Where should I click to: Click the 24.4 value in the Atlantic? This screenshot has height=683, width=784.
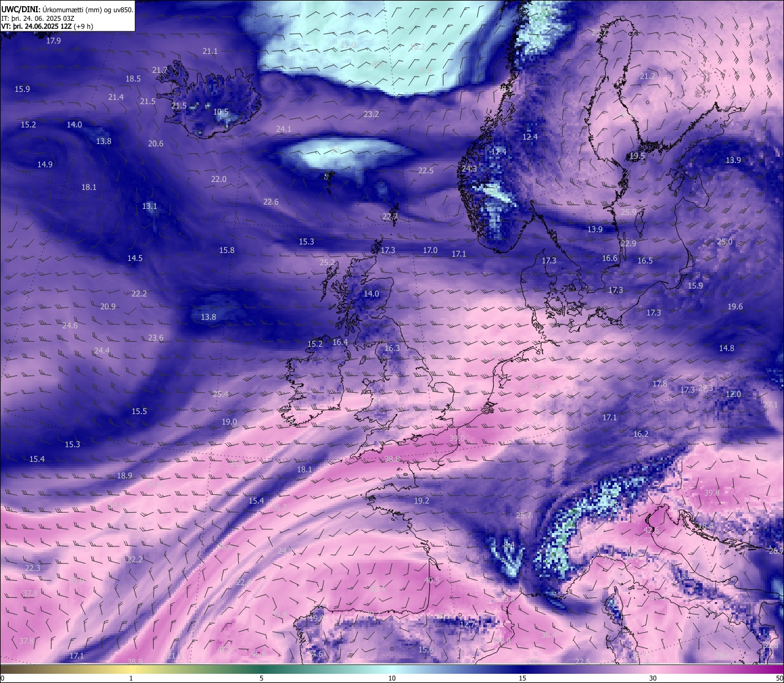point(102,350)
